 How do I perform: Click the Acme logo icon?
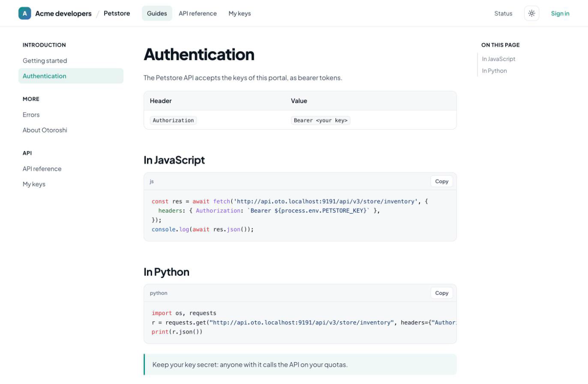(25, 13)
